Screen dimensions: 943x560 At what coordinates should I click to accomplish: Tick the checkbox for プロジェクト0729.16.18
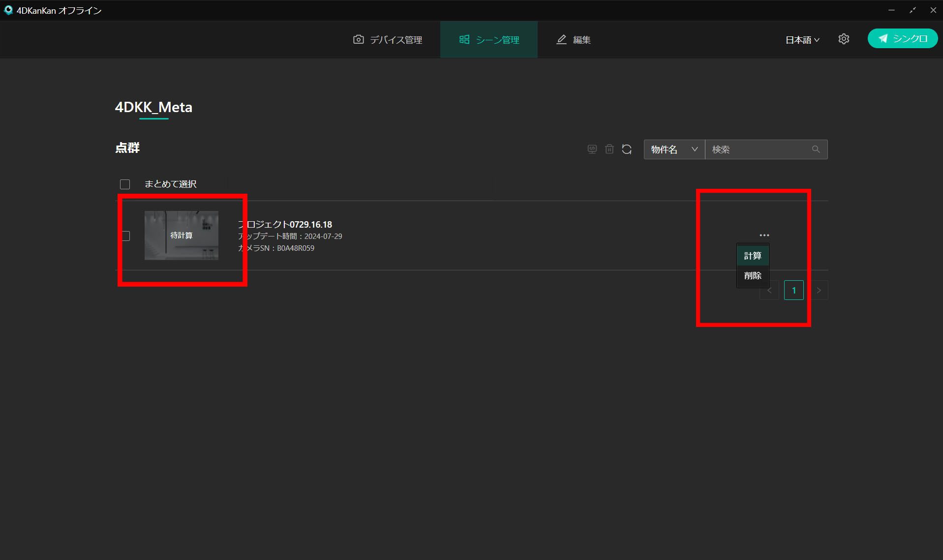[x=126, y=236]
